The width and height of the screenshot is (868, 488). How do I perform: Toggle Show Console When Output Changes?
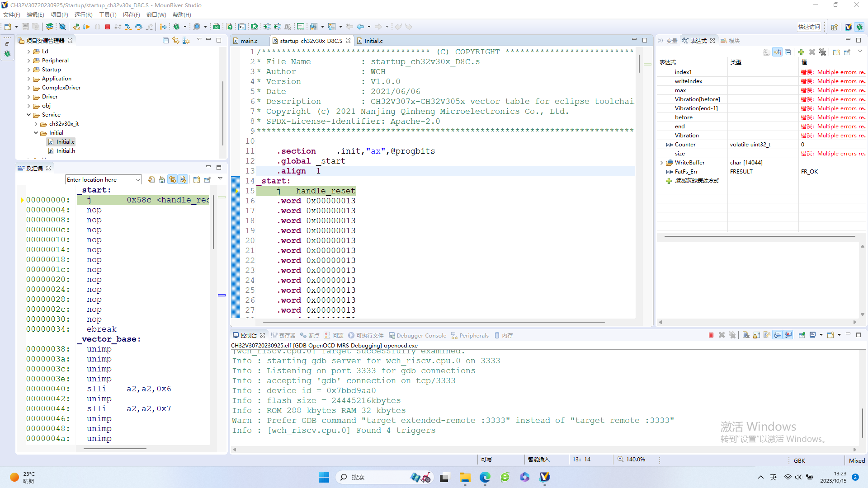click(x=778, y=335)
